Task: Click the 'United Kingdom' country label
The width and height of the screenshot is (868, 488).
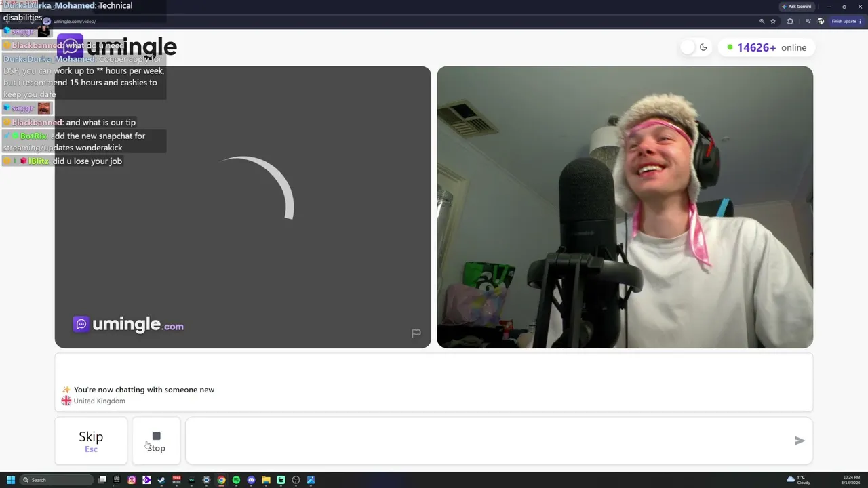Action: 99,401
